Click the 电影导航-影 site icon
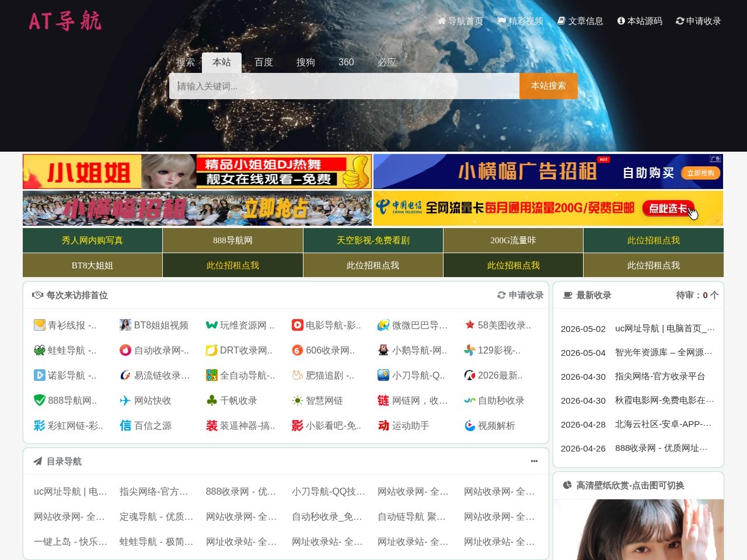Image resolution: width=747 pixels, height=560 pixels. coord(298,325)
